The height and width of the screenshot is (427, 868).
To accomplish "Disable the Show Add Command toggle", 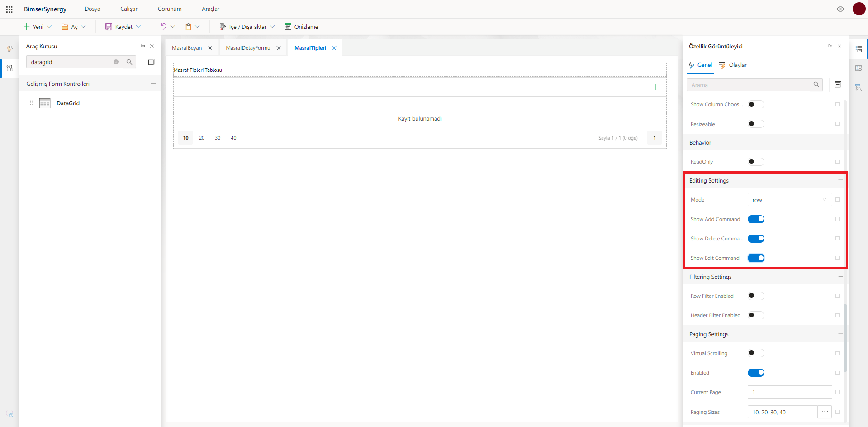I will tap(756, 219).
